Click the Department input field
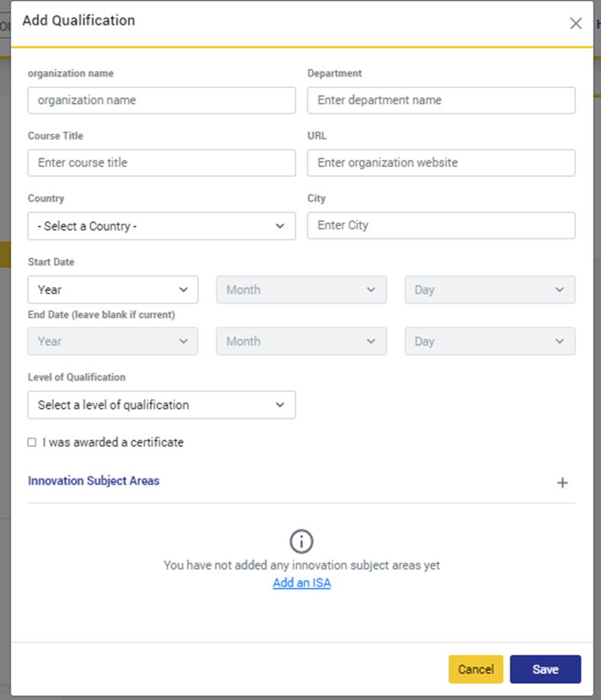Image resolution: width=601 pixels, height=700 pixels. point(441,100)
